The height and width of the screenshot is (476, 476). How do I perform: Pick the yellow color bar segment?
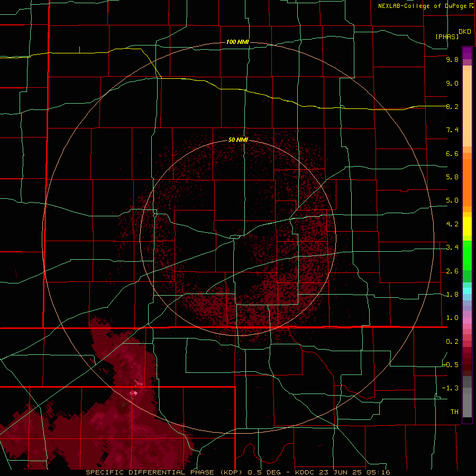467,226
